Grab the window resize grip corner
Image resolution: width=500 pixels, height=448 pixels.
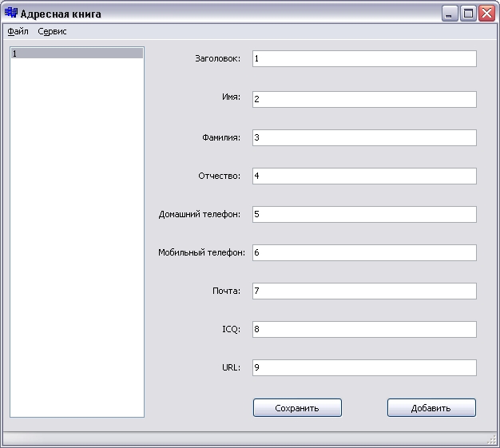492,440
